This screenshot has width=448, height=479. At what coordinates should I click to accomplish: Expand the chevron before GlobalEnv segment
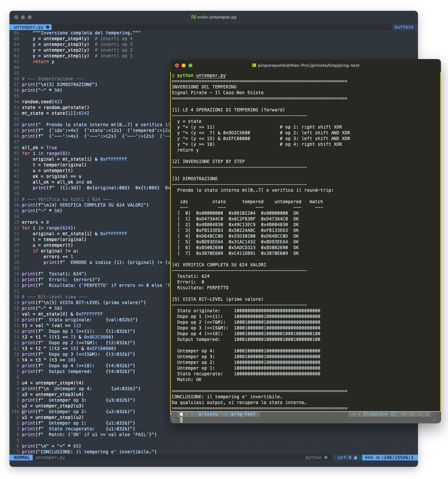(x=360, y=414)
